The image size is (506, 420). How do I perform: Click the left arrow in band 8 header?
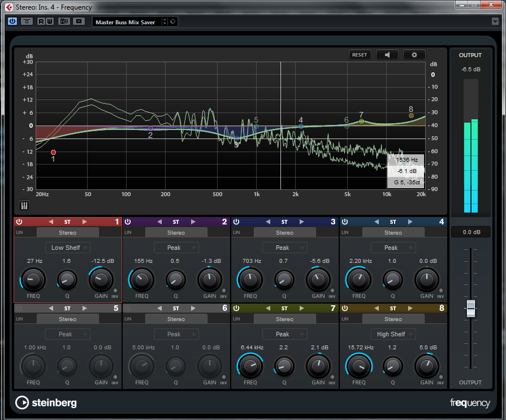click(x=377, y=308)
